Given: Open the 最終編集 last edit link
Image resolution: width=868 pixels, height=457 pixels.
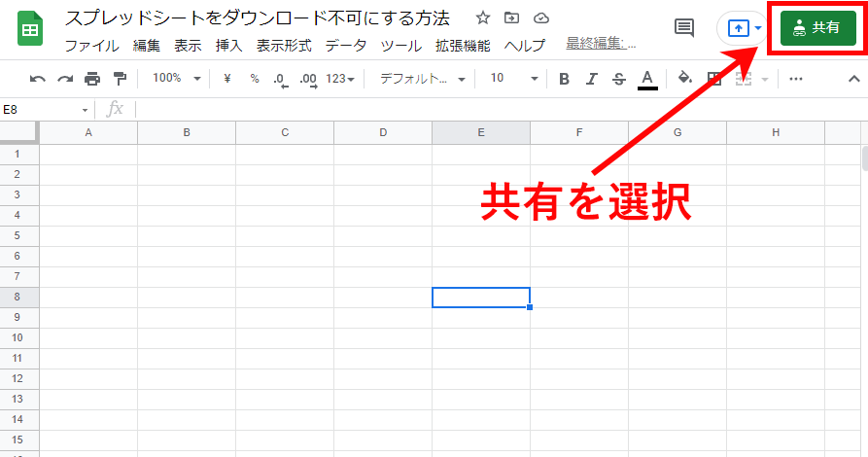Looking at the screenshot, I should [x=601, y=43].
